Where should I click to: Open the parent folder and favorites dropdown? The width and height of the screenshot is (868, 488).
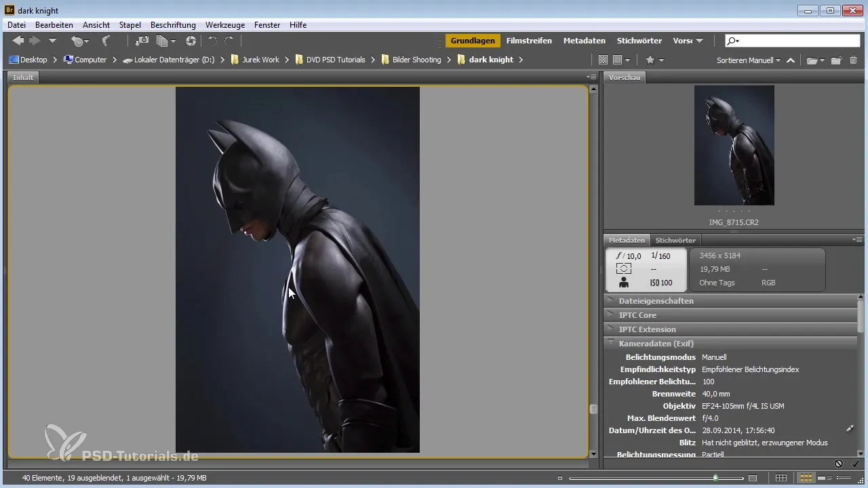click(x=52, y=41)
